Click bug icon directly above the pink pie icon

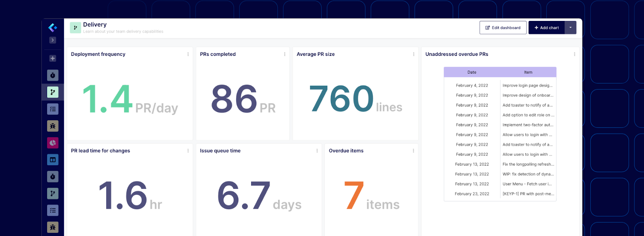click(53, 126)
